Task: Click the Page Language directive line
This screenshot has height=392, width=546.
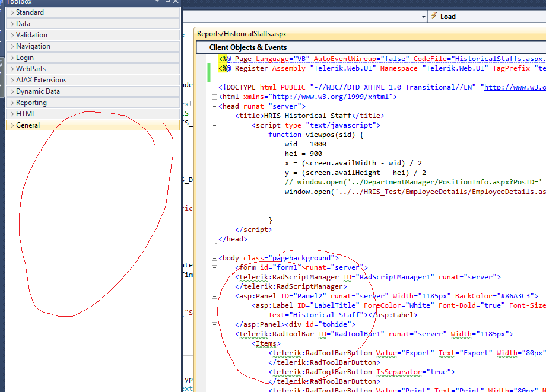Action: [x=382, y=59]
